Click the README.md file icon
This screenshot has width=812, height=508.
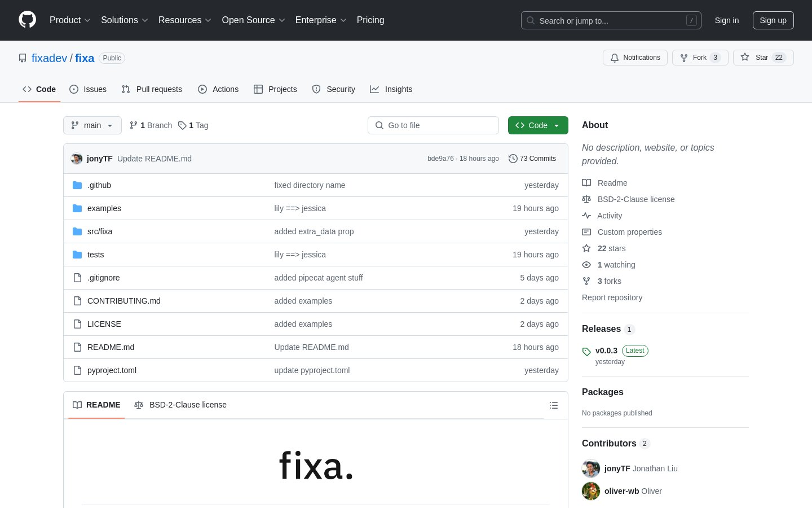(77, 347)
